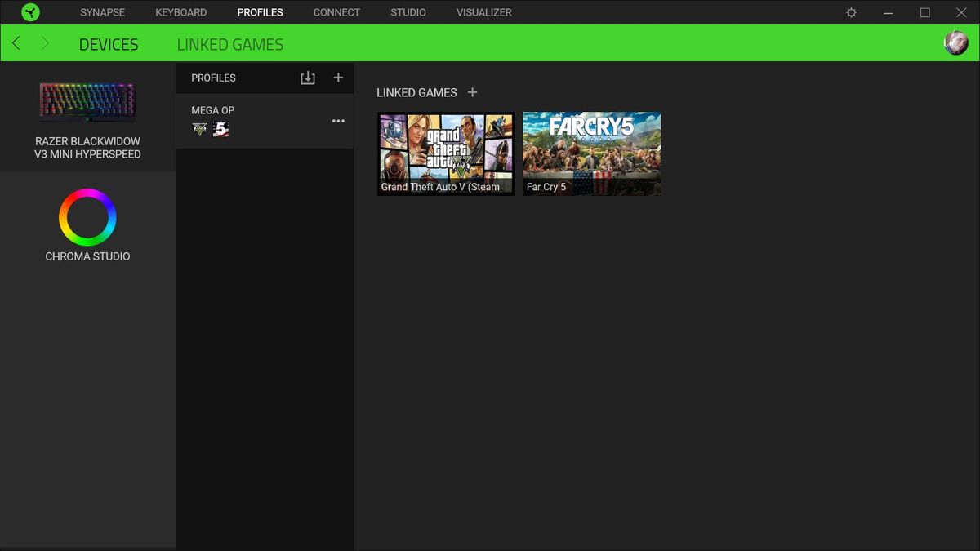980x551 pixels.
Task: Select the Grand Theft Auto V thumbnail
Action: click(x=446, y=153)
